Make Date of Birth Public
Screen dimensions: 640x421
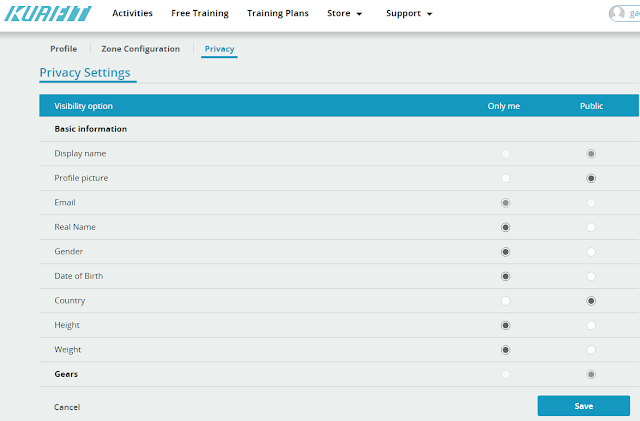pos(591,276)
